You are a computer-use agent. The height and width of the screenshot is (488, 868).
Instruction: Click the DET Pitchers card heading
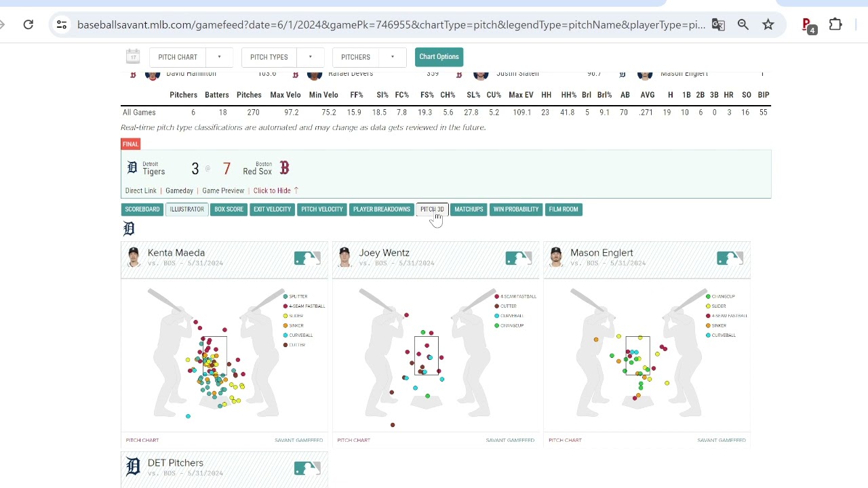(176, 463)
